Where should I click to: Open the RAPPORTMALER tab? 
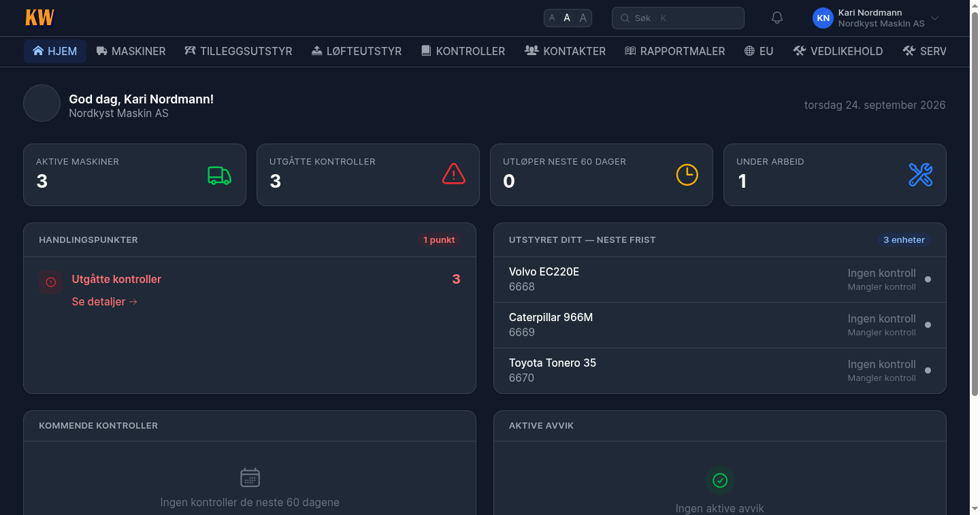[x=674, y=51]
